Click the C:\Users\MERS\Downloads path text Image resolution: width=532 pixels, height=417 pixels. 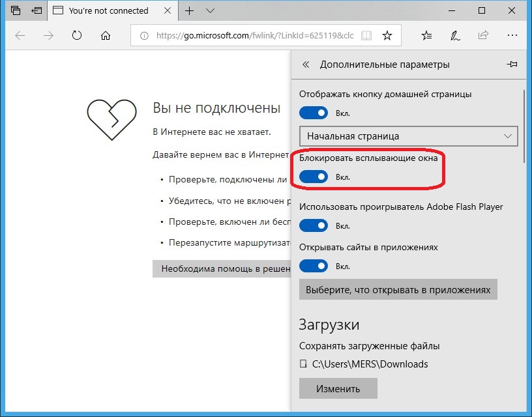[x=370, y=364]
